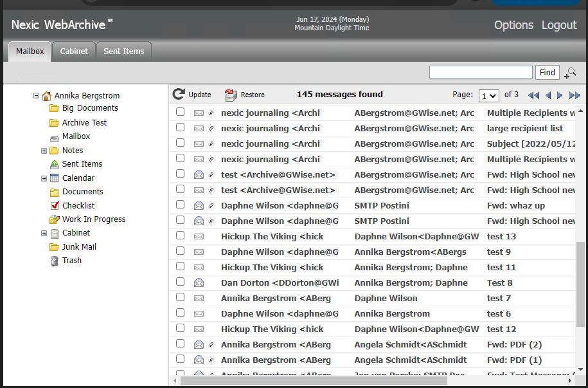Switch to the Sent Items tab
This screenshot has width=588, height=388.
pyautogui.click(x=124, y=51)
